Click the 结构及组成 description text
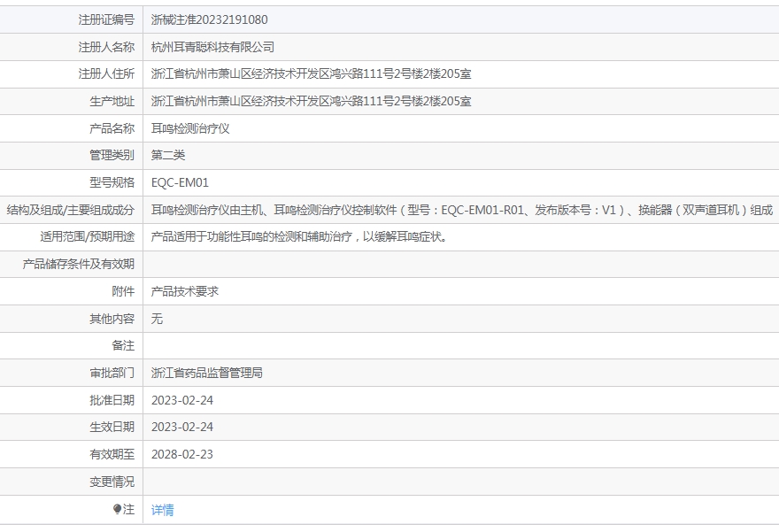This screenshot has width=779, height=532. 462,210
